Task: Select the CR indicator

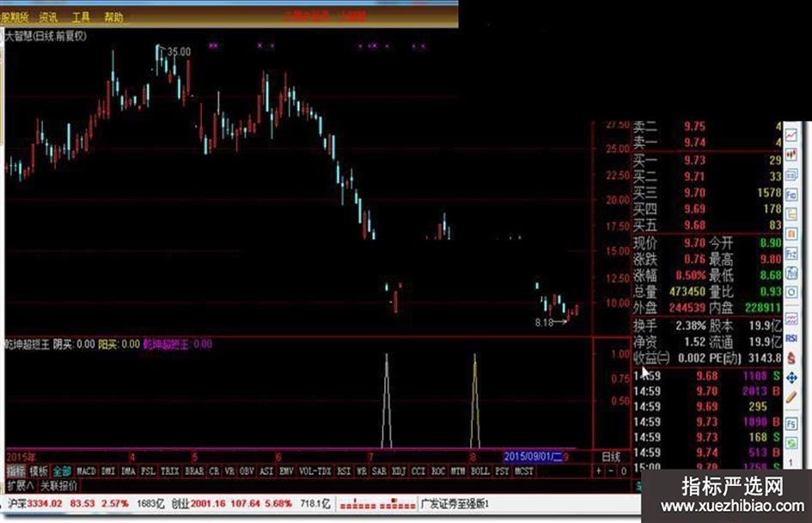Action: click(x=215, y=471)
